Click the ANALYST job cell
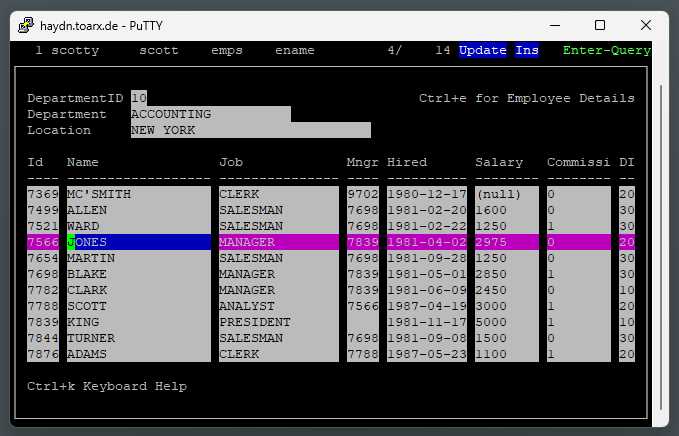 tap(279, 306)
